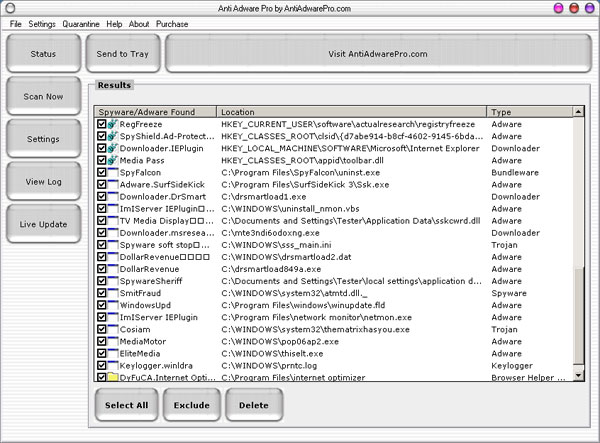Click the results scrollbar up arrow
Viewport: 600px width, 443px height.
[578, 112]
